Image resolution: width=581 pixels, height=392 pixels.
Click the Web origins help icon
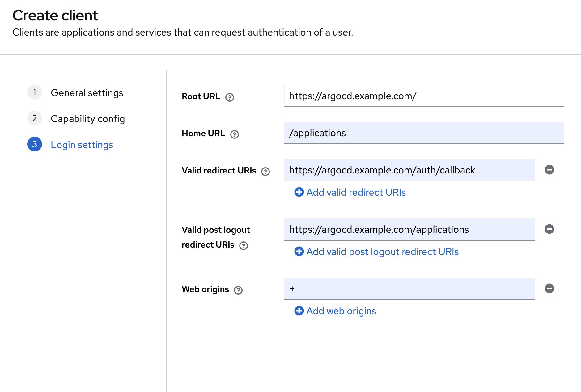[x=238, y=290]
